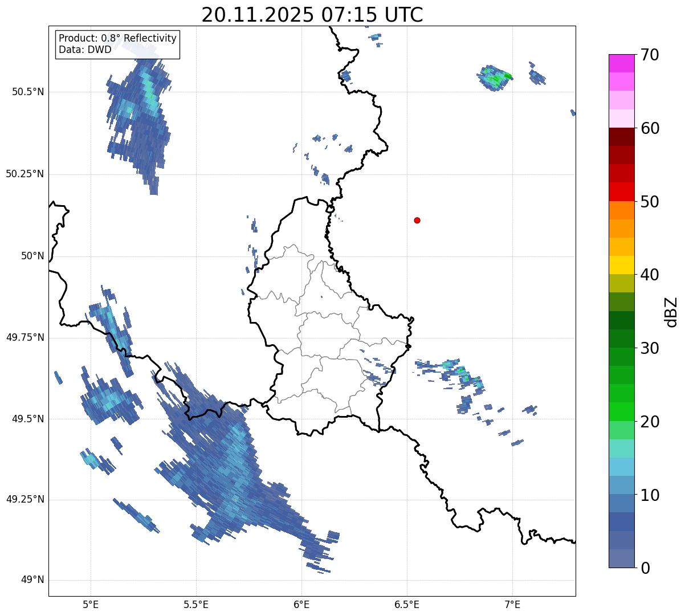Screen dimensions: 685x616
Task: Click the 50.25°N latitude label
Action: tap(25, 174)
